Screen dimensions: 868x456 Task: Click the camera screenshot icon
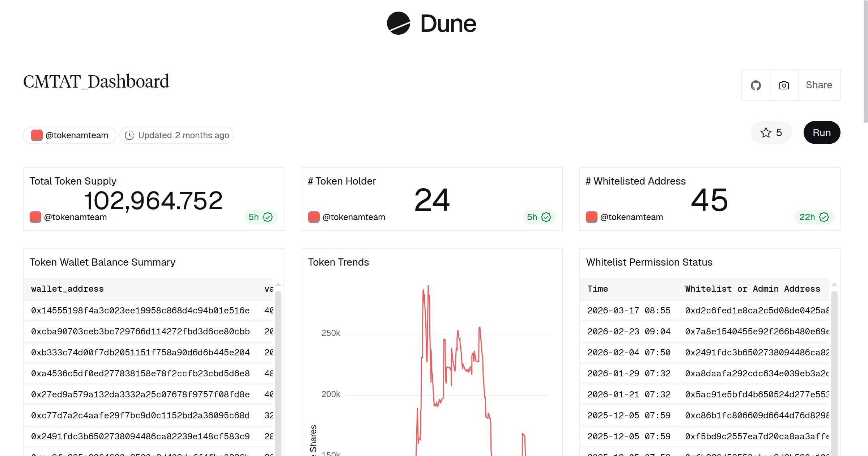[x=783, y=85]
